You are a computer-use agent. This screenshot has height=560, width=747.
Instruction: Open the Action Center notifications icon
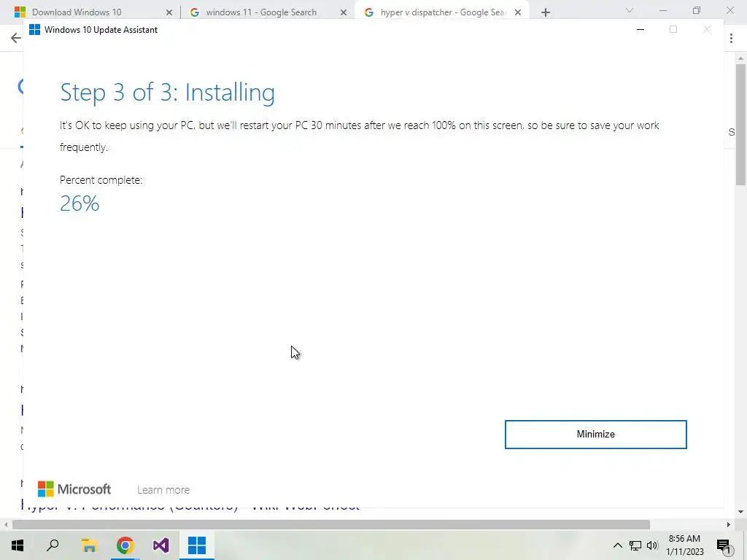point(724,545)
